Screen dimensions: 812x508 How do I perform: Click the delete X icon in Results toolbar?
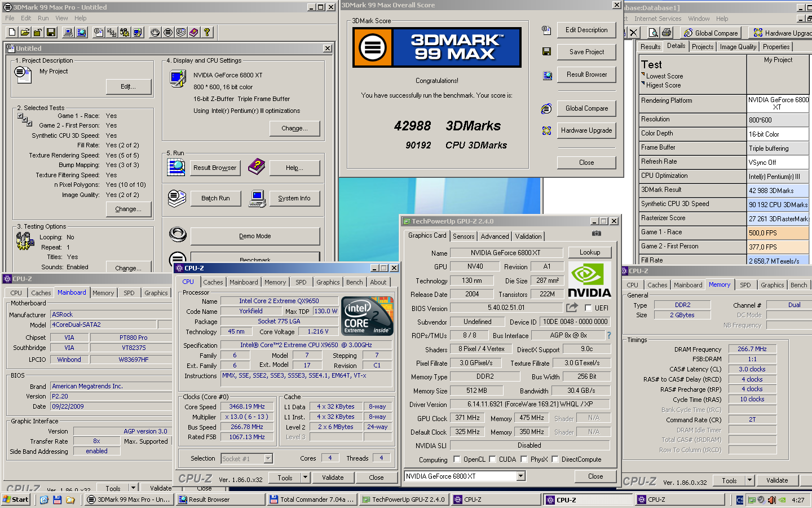(x=634, y=33)
